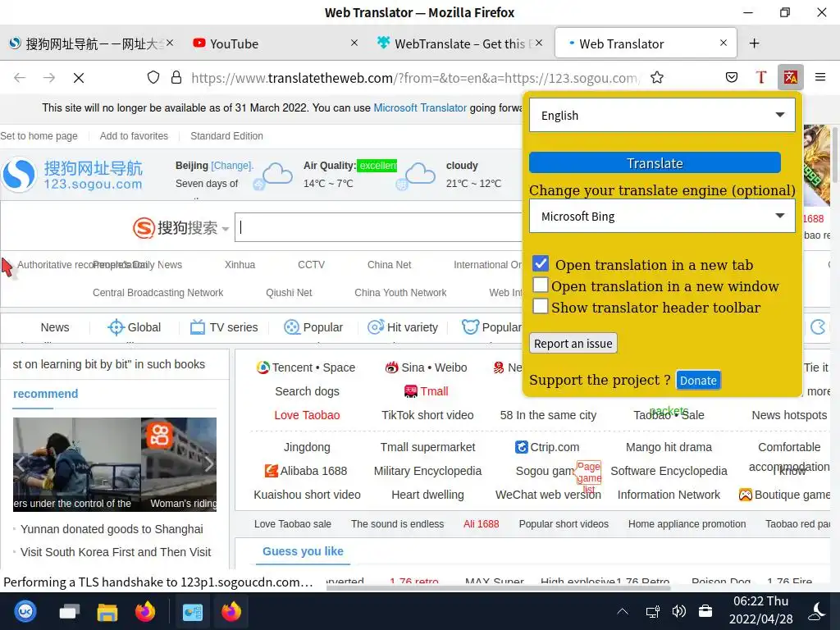Open Yunnan donated goods to Shanghai headline
840x630 pixels.
pos(112,529)
